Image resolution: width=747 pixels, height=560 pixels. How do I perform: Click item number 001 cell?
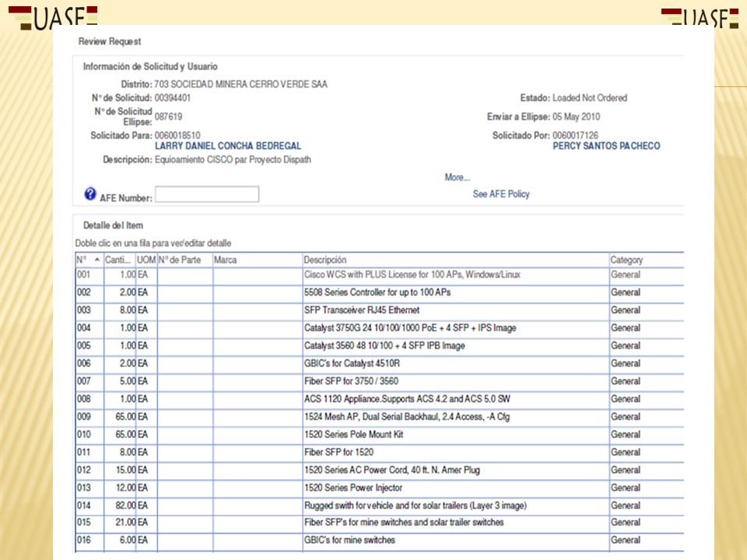89,275
